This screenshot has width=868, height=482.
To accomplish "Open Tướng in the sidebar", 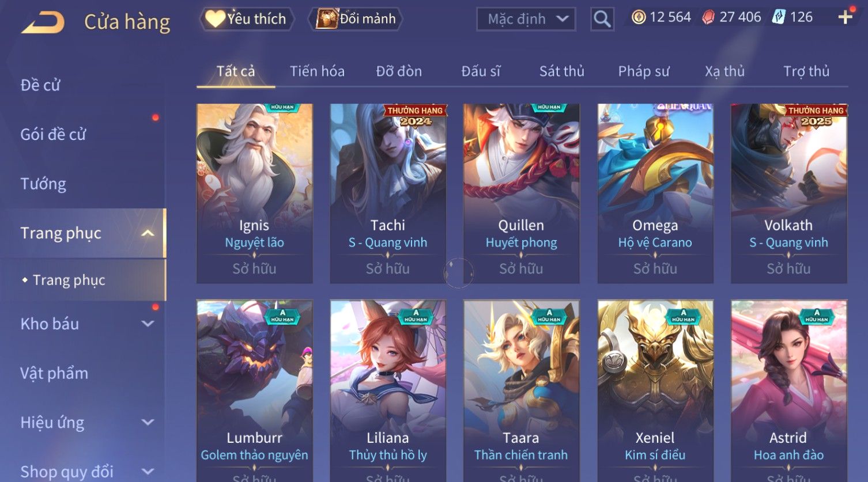I will point(43,184).
